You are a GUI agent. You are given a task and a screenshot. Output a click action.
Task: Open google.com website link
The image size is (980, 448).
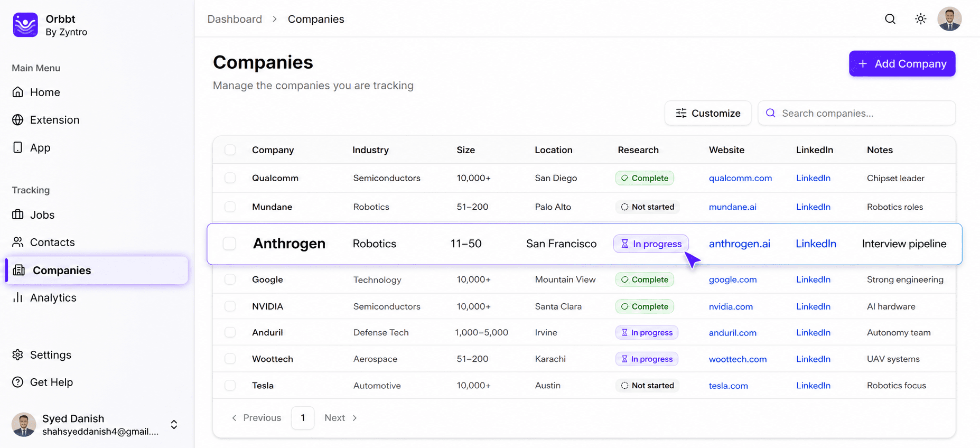(733, 279)
